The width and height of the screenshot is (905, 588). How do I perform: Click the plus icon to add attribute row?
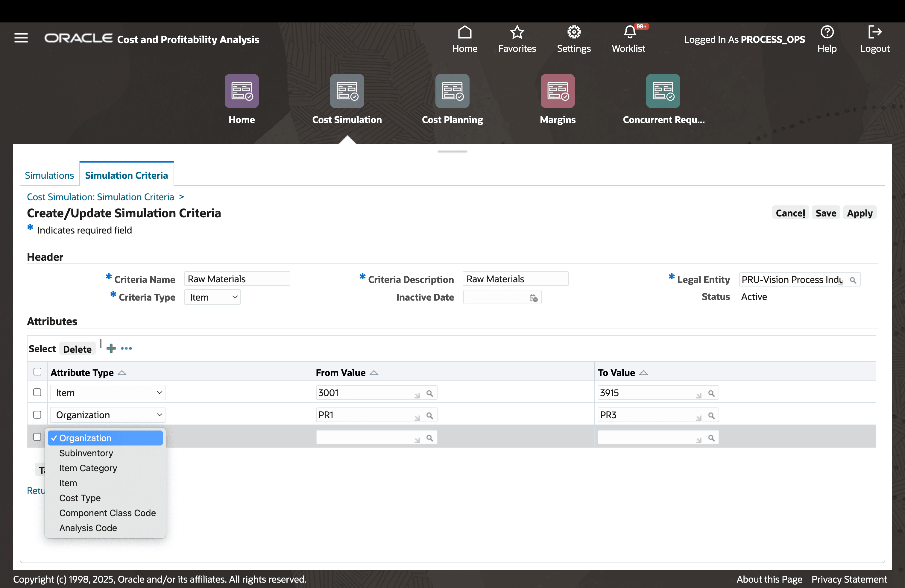pyautogui.click(x=111, y=348)
